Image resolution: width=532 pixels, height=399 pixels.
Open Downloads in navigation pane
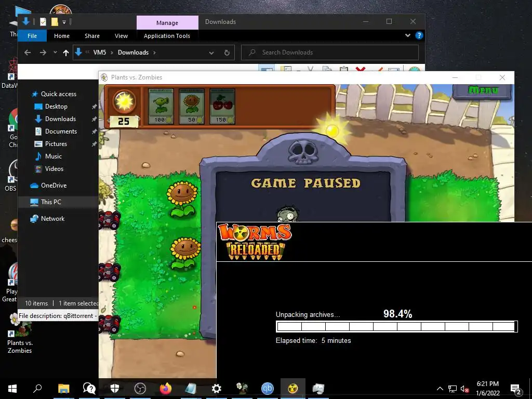(60, 119)
